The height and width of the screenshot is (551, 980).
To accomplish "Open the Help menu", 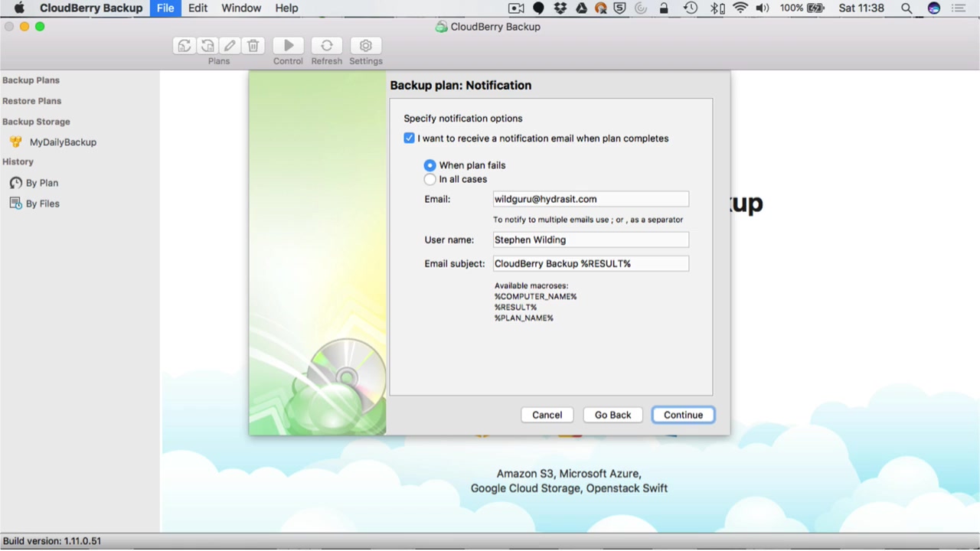I will click(x=286, y=8).
